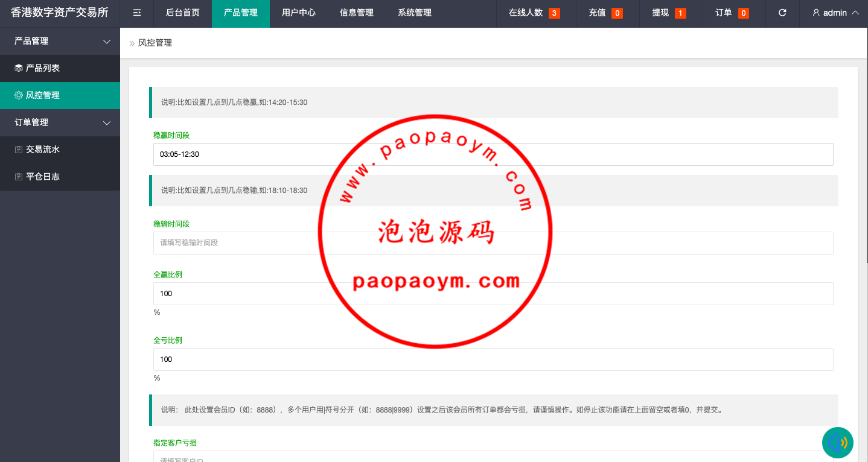
Task: Collapse the 产品管理 sidebar group
Action: (x=107, y=42)
